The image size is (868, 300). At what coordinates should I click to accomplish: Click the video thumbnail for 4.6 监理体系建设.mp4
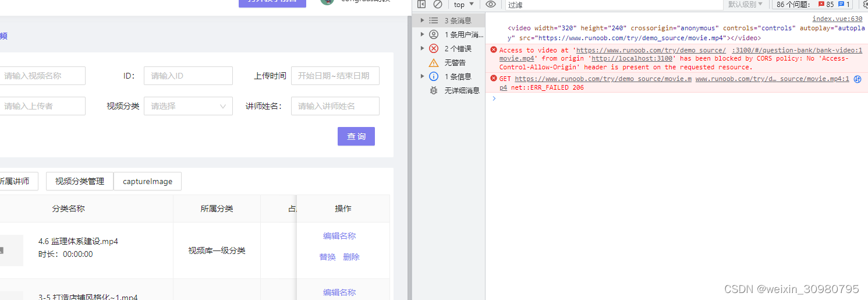tap(12, 250)
